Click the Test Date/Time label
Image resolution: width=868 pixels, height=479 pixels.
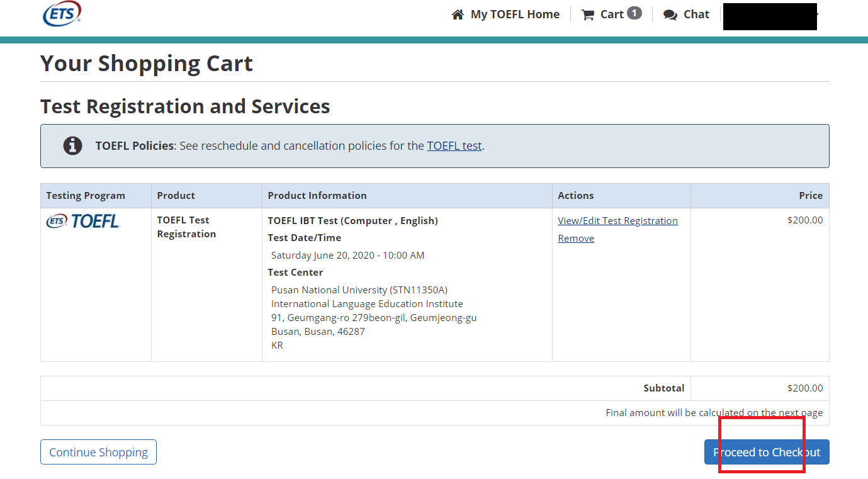click(x=305, y=238)
